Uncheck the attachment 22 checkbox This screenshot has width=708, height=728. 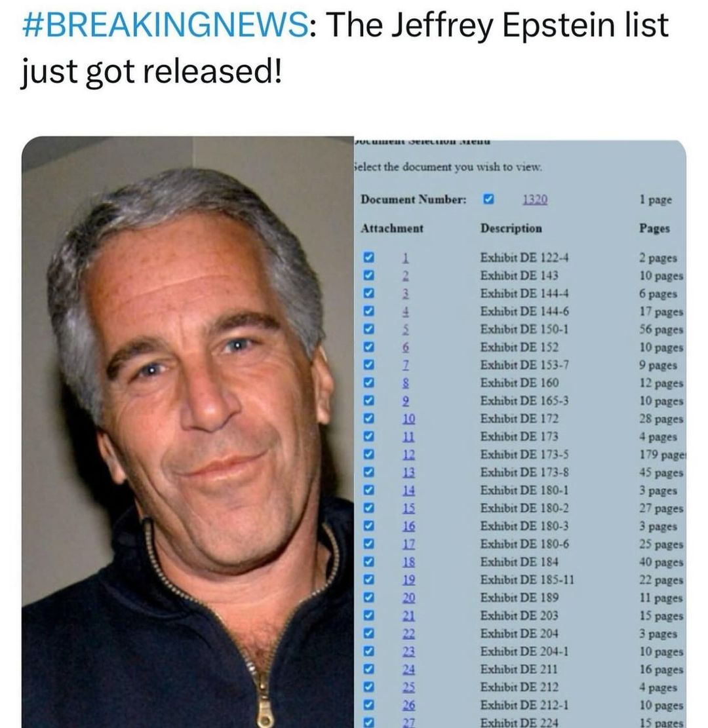click(x=368, y=633)
